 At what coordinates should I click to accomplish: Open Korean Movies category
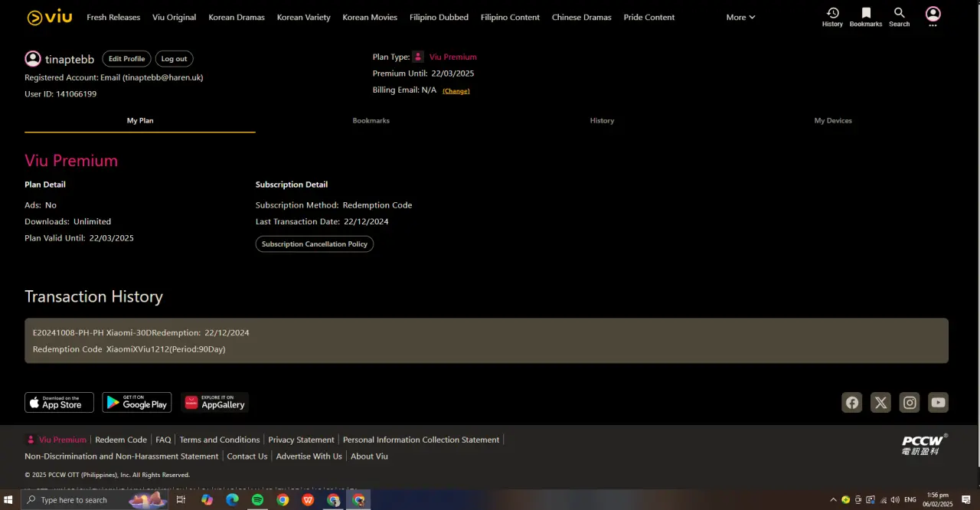coord(370,17)
